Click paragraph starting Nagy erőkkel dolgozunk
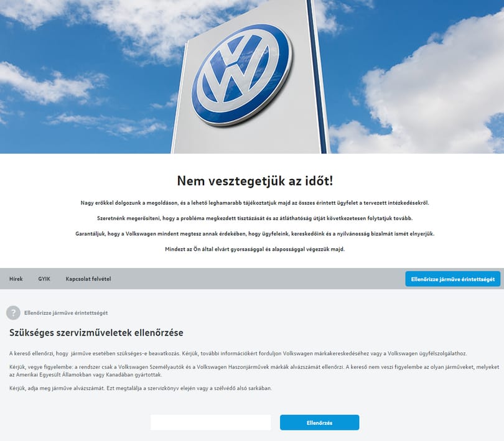504x441 pixels. point(255,203)
